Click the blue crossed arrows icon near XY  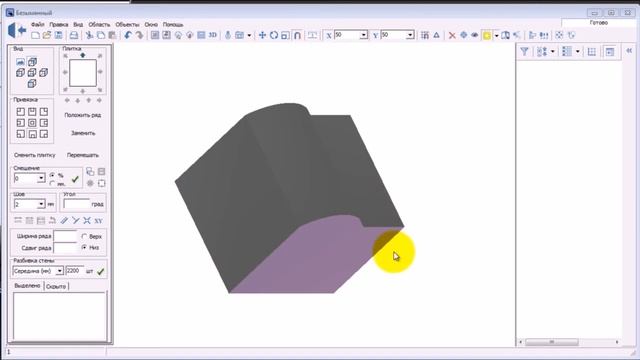point(87,221)
